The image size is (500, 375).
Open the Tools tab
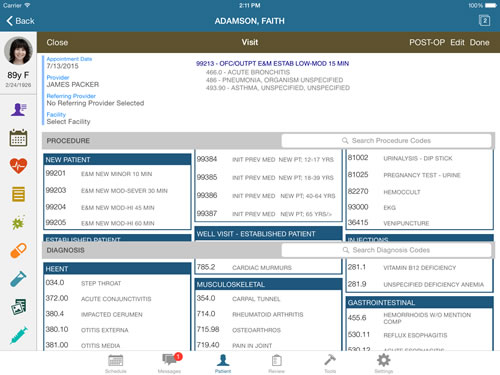pos(330,363)
